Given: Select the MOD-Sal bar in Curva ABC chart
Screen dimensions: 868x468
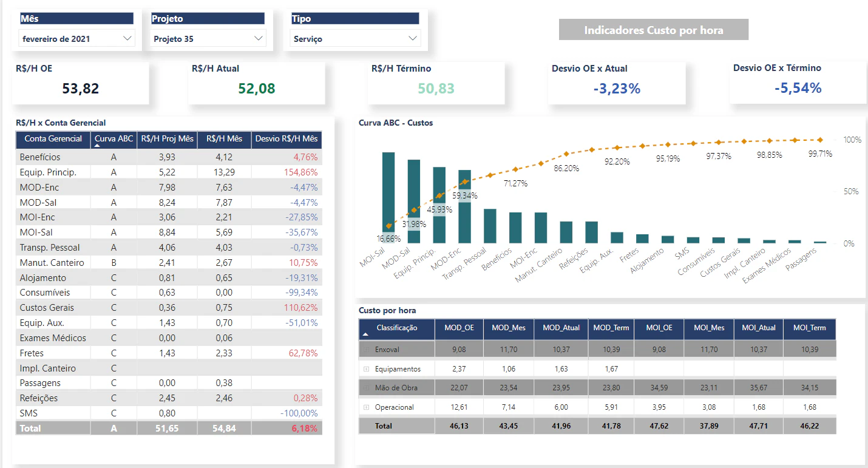Looking at the screenshot, I should (x=414, y=202).
